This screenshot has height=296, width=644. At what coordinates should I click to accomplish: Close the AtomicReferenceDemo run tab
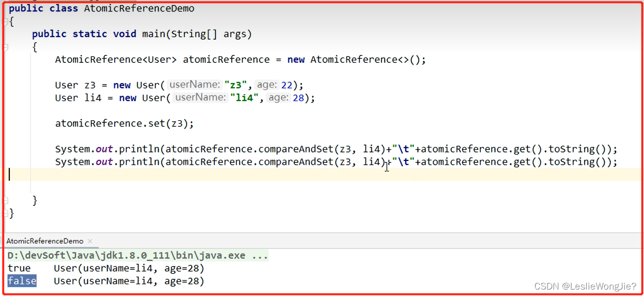coord(90,241)
